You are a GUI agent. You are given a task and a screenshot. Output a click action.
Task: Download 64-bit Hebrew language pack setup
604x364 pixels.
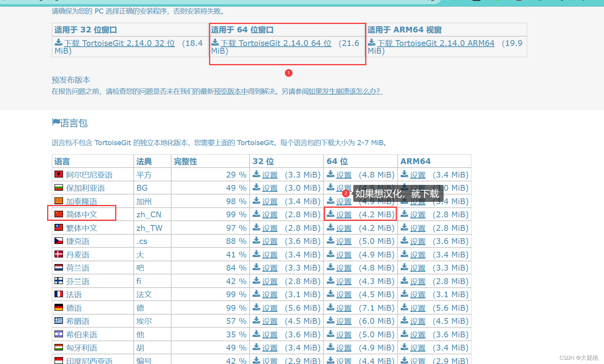[x=344, y=335]
